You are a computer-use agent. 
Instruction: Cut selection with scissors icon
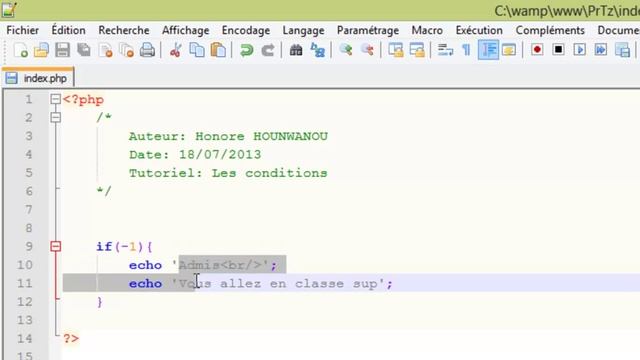[176, 50]
